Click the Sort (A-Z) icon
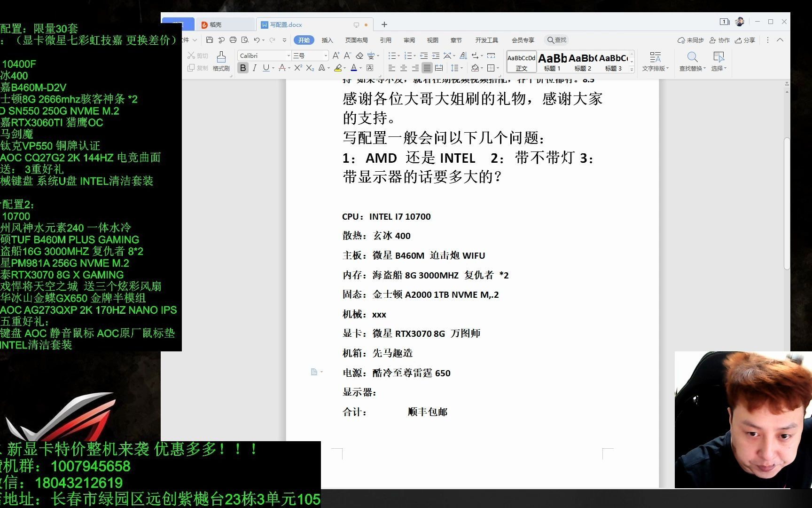Screen dimensions: 812x508 coord(463,56)
